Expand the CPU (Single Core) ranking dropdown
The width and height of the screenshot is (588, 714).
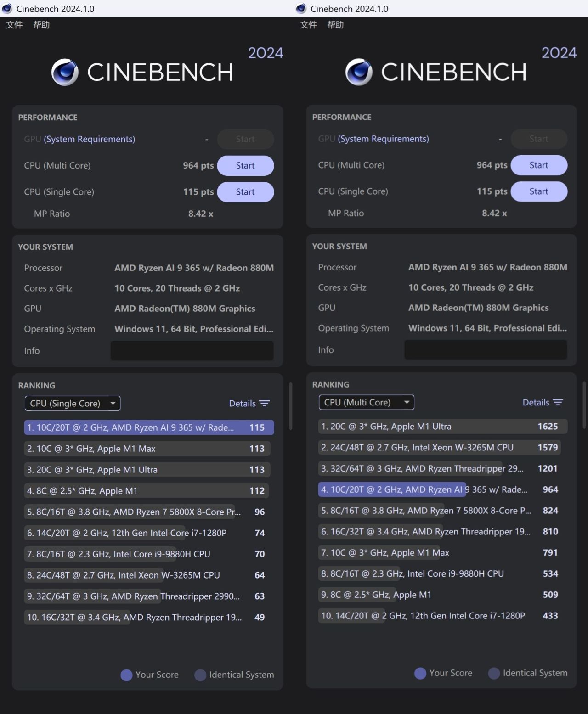[x=73, y=403]
